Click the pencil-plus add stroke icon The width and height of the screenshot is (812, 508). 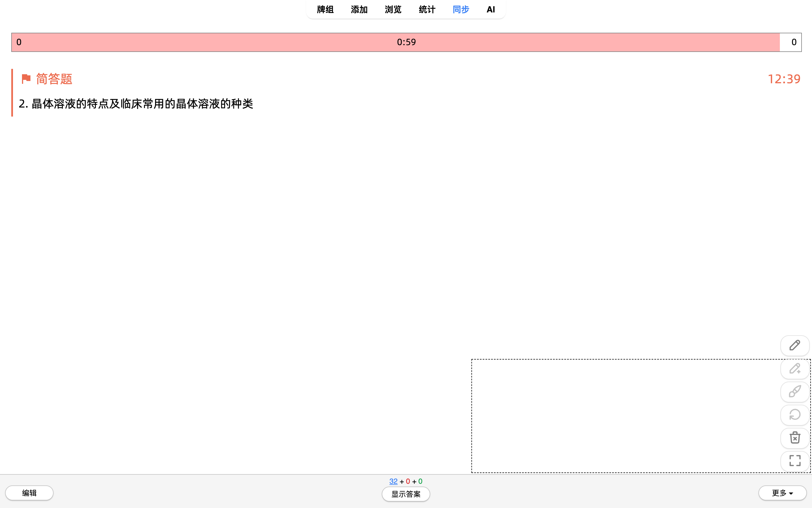coord(795,369)
